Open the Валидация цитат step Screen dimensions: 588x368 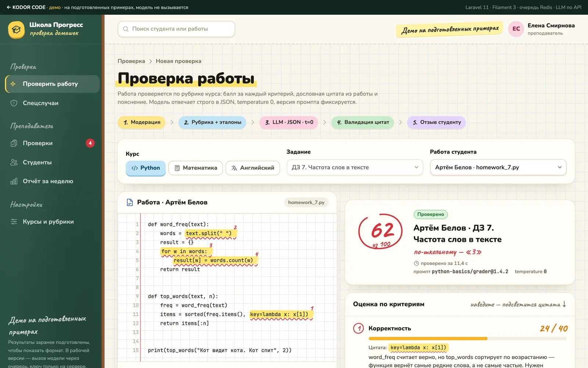click(x=363, y=123)
